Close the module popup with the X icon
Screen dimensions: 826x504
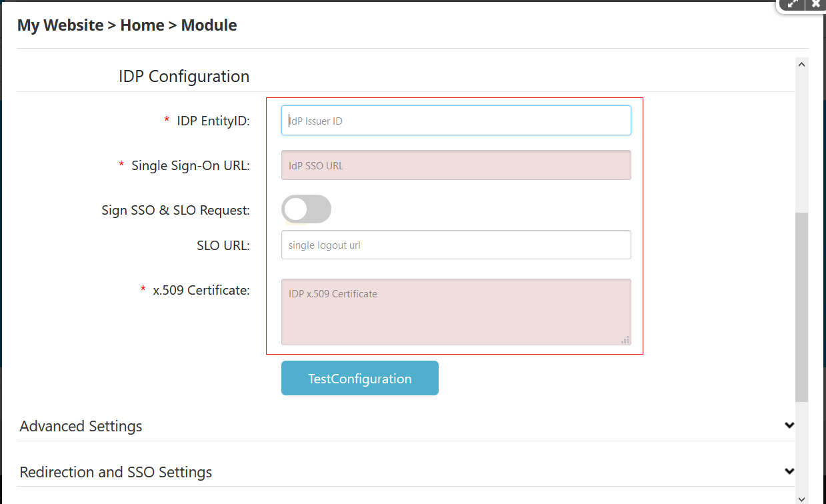[815, 4]
